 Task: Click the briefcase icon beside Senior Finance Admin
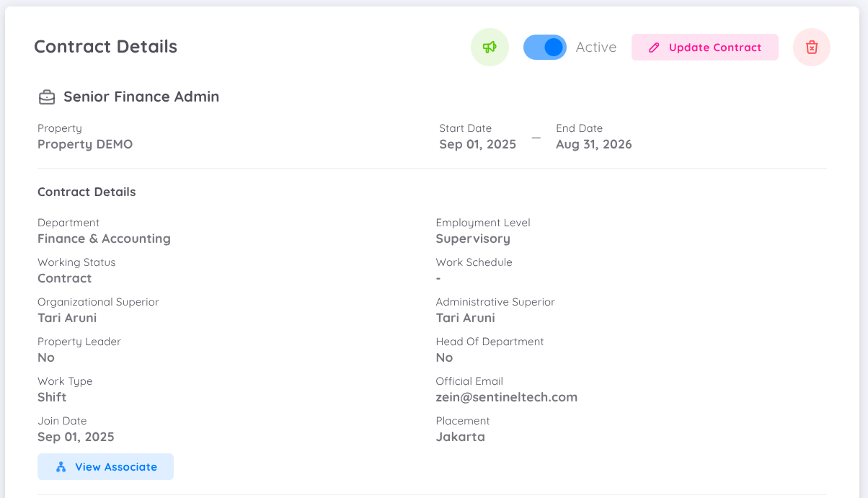click(x=46, y=96)
